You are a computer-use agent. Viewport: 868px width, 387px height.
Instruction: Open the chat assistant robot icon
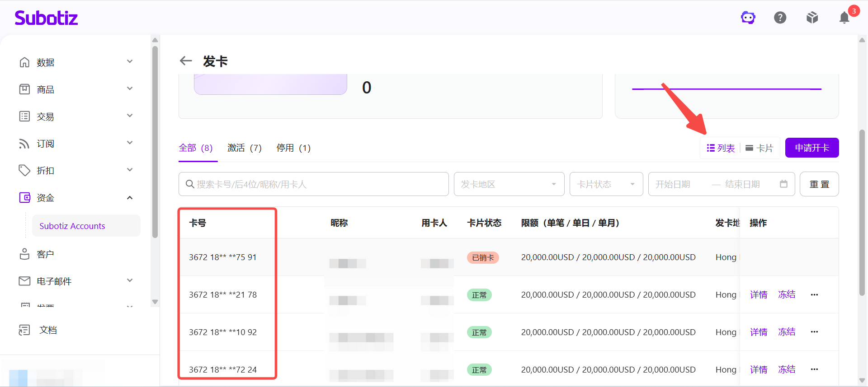(748, 18)
